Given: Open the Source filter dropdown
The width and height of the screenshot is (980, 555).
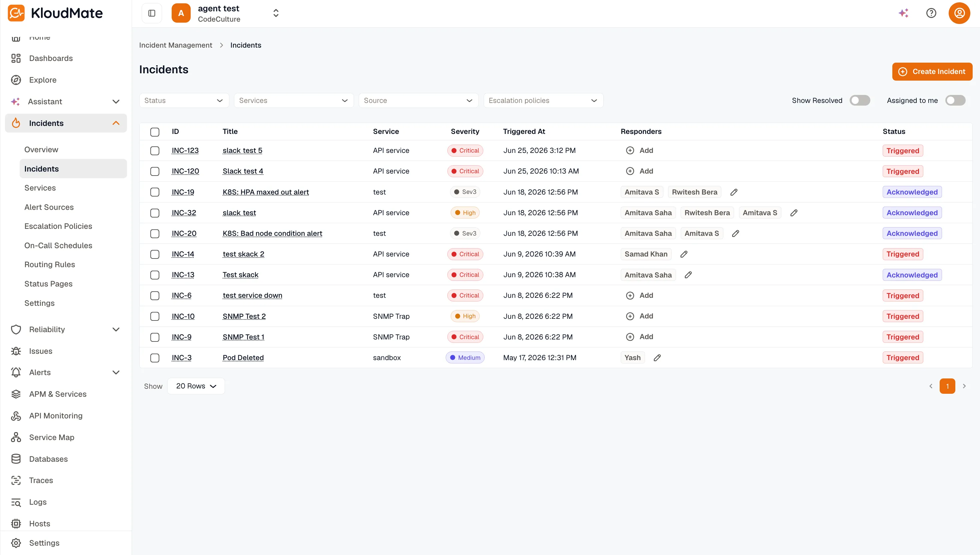Looking at the screenshot, I should pyautogui.click(x=418, y=101).
